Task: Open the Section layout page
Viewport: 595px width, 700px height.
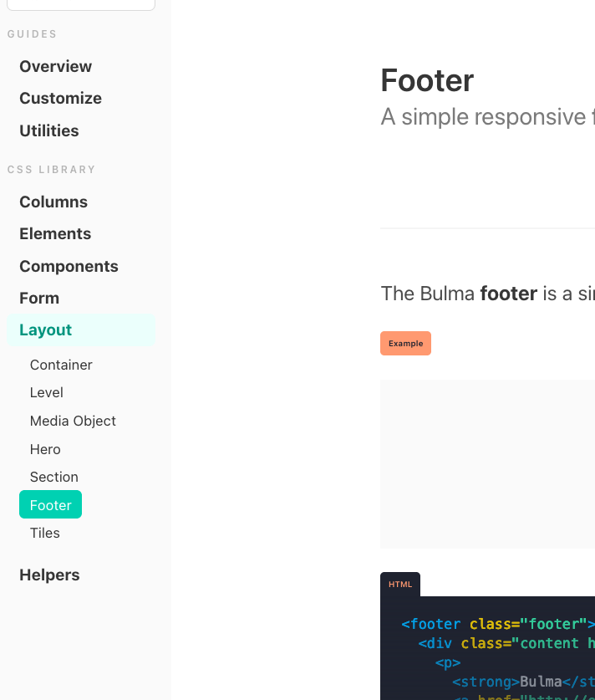Action: (x=53, y=477)
